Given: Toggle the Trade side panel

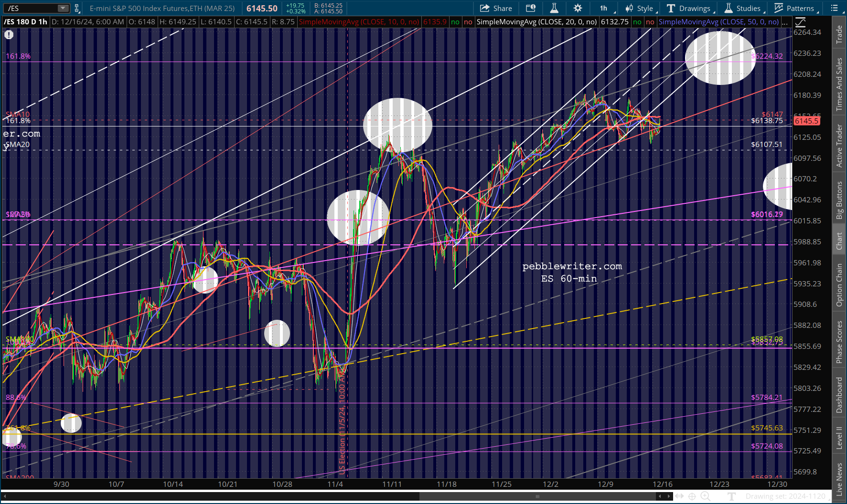Looking at the screenshot, I should point(839,34).
